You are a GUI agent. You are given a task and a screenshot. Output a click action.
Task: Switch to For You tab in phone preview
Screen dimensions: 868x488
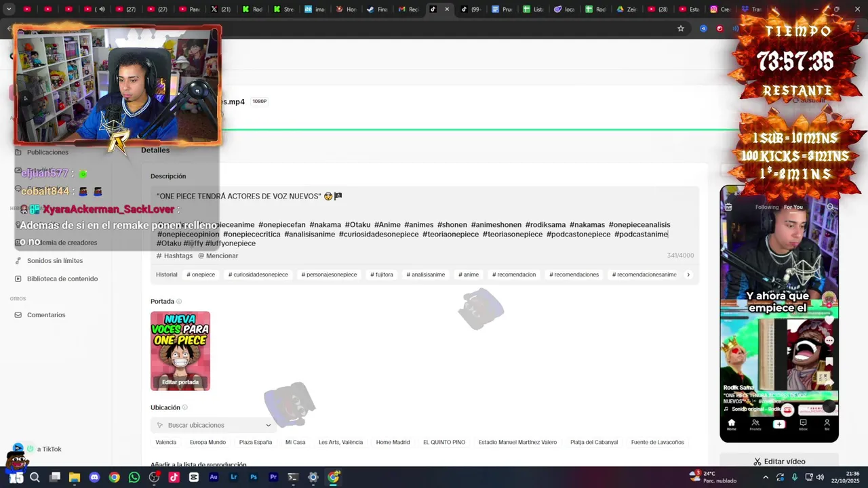793,207
